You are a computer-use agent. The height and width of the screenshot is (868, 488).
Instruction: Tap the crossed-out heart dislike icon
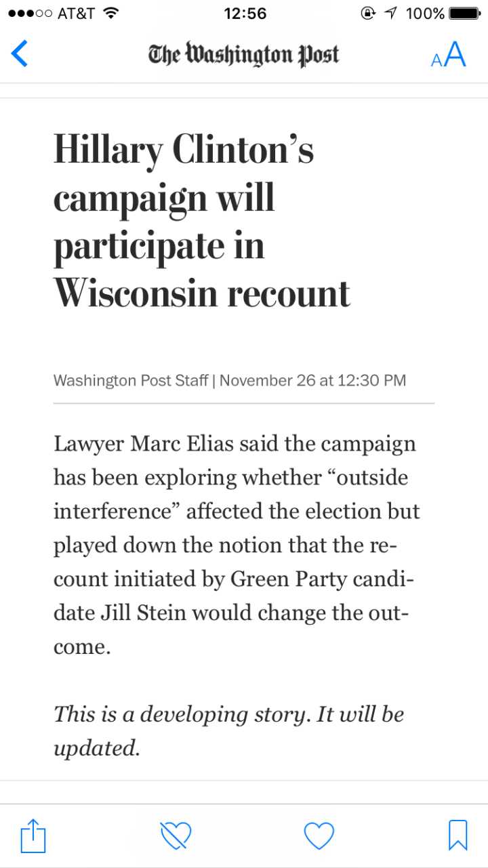point(176,835)
